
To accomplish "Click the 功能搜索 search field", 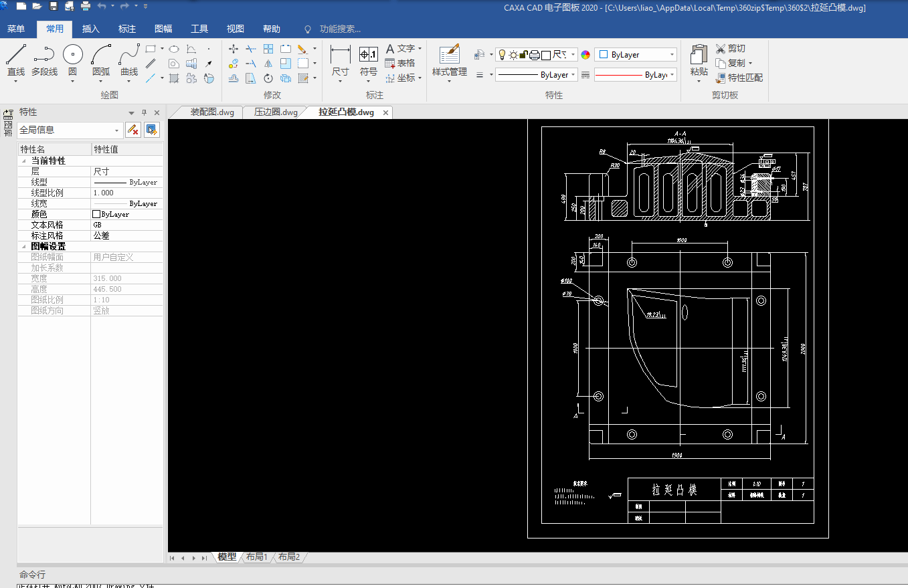I will pos(339,29).
